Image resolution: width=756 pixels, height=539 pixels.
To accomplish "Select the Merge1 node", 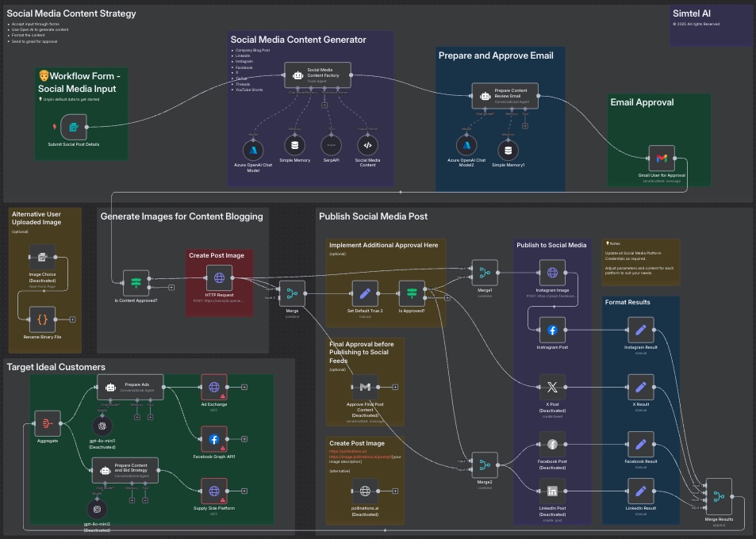I will pos(485,273).
